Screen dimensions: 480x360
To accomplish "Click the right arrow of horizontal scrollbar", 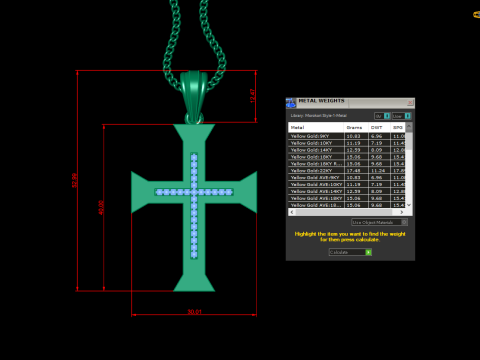I will point(402,212).
